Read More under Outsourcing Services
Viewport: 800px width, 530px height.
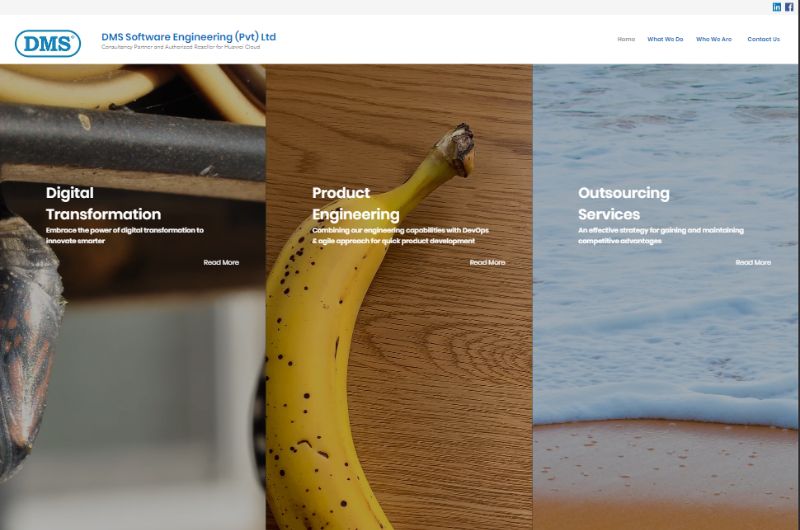click(x=753, y=262)
